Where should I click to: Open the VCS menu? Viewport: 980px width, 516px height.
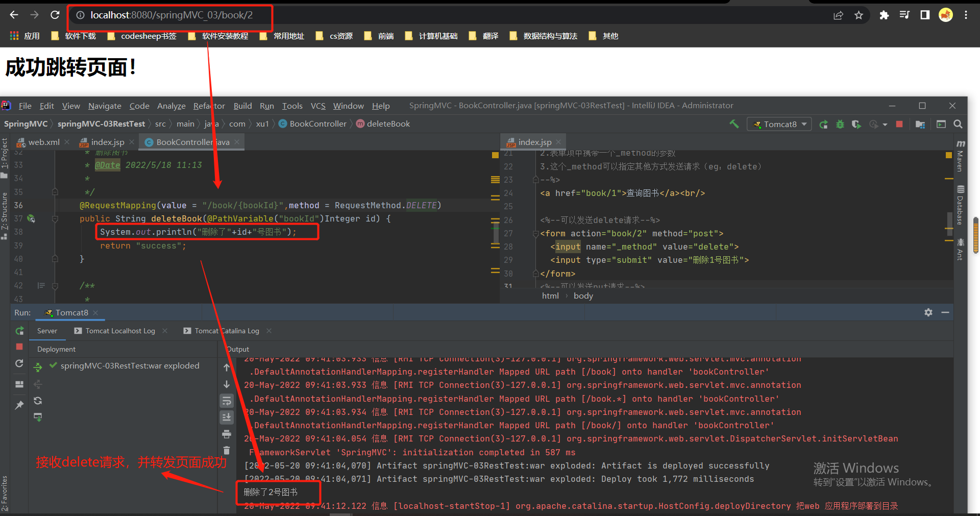[x=318, y=106]
